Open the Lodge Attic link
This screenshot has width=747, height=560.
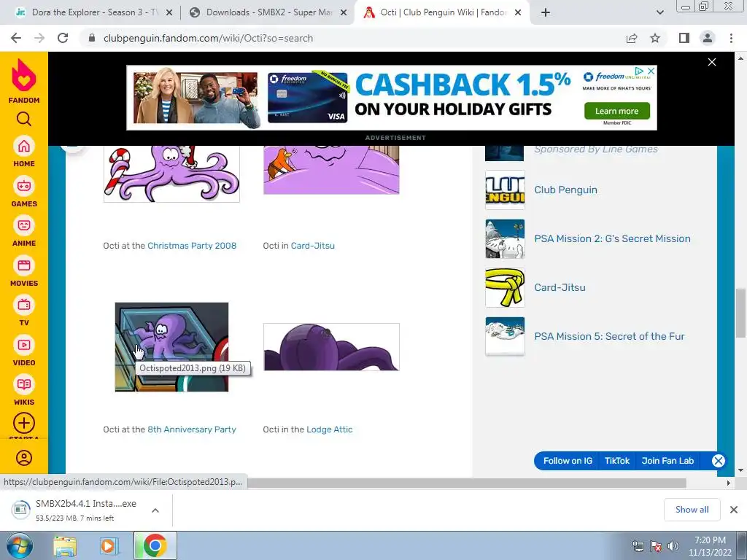[330, 429]
